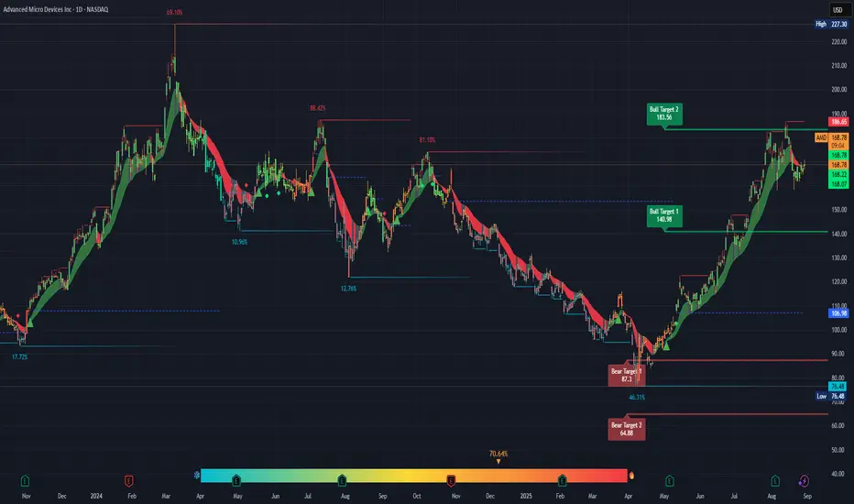Screen dimensions: 854x504
Task: Click the 46.31% teal percentage label
Action: coord(637,397)
